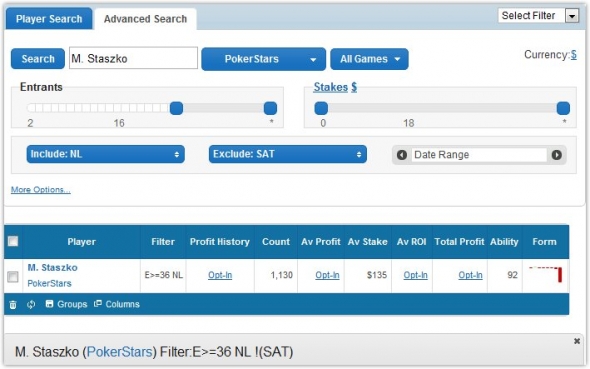Close the M. Staszko filter panel
This screenshot has height=369, width=590.
point(577,341)
